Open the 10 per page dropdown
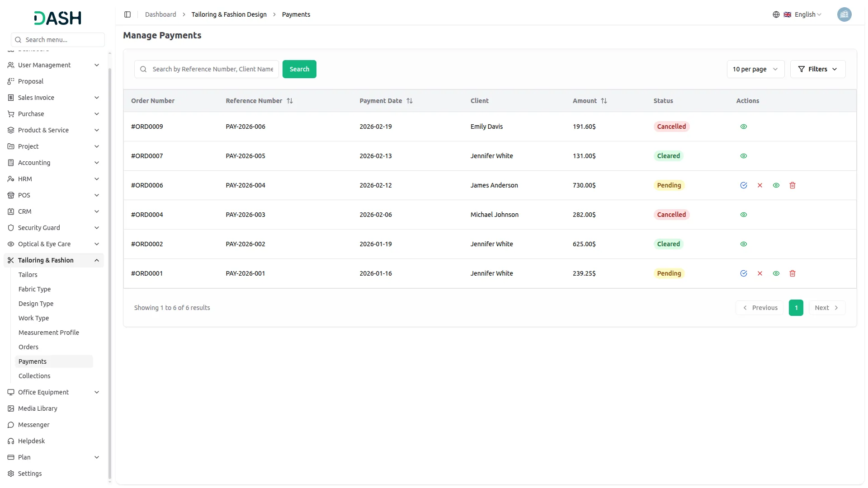The width and height of the screenshot is (868, 488). click(x=755, y=69)
